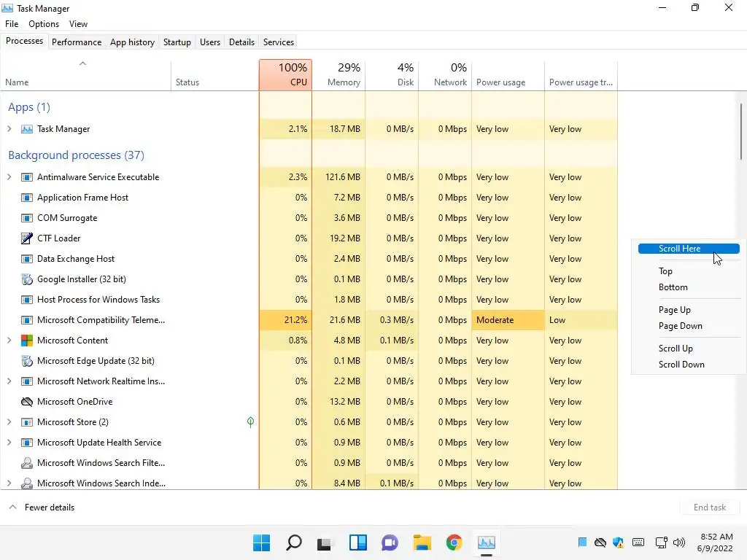Launch Chat app from taskbar
The width and height of the screenshot is (747, 560).
click(x=390, y=542)
